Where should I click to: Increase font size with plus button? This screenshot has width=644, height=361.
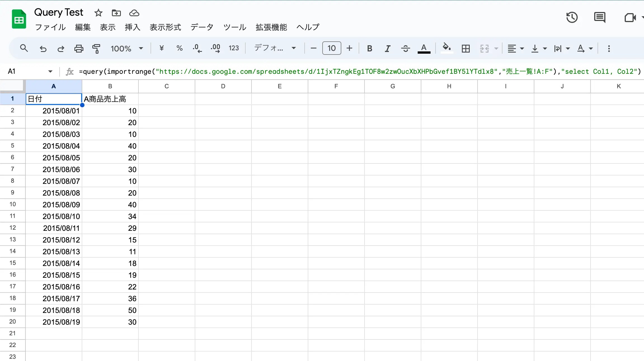(349, 48)
